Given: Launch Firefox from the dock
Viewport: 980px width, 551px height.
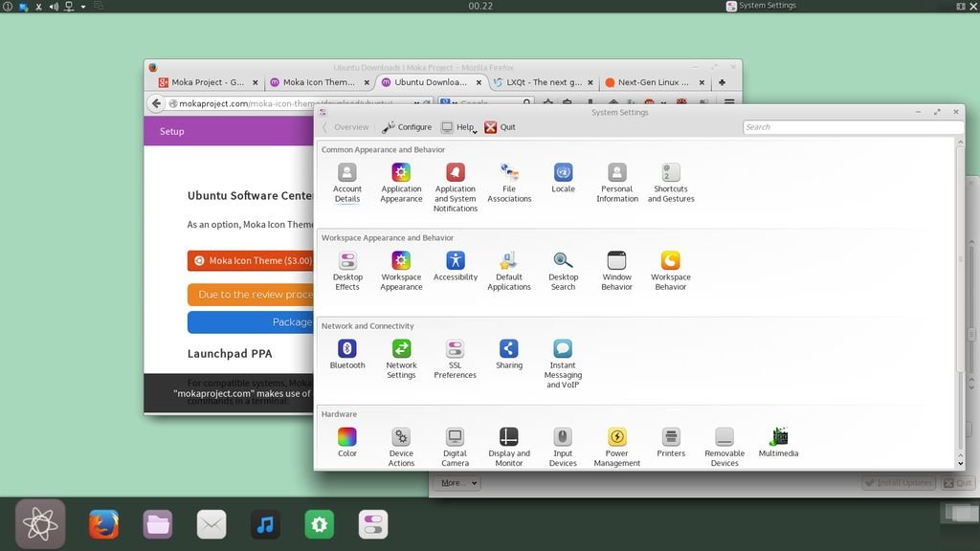Looking at the screenshot, I should [x=103, y=524].
